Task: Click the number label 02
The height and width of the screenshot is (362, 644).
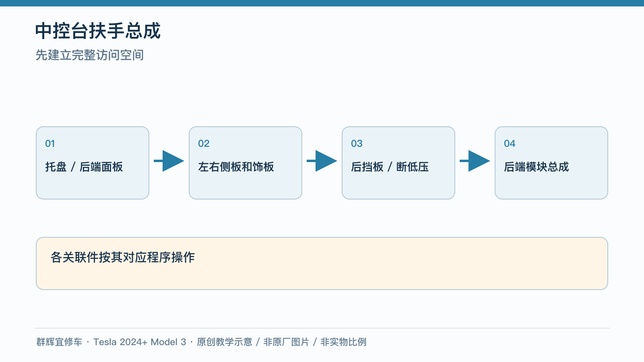Action: point(204,144)
